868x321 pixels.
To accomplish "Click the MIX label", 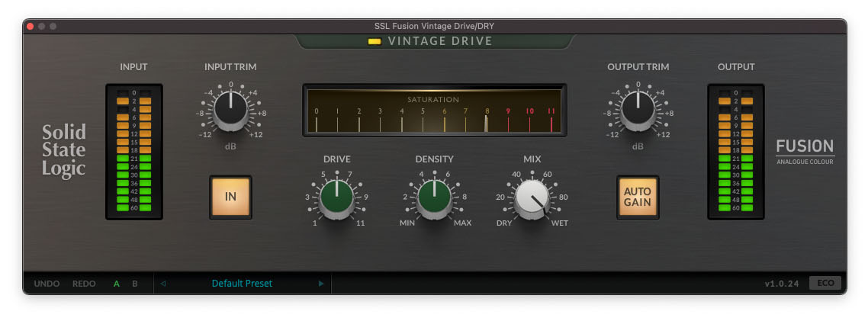I will click(x=532, y=159).
